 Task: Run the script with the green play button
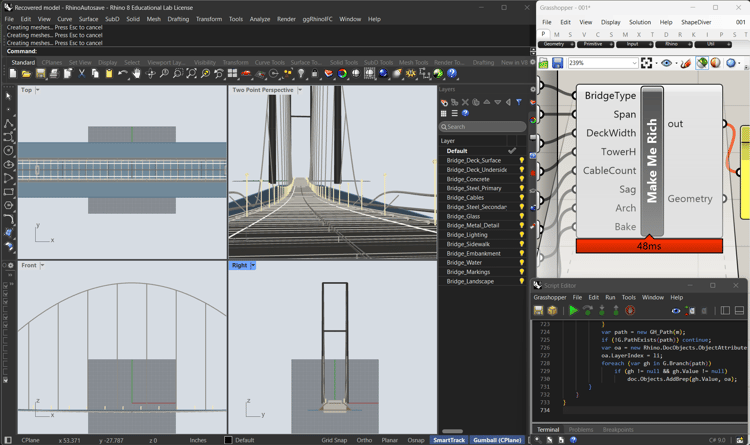tap(573, 311)
